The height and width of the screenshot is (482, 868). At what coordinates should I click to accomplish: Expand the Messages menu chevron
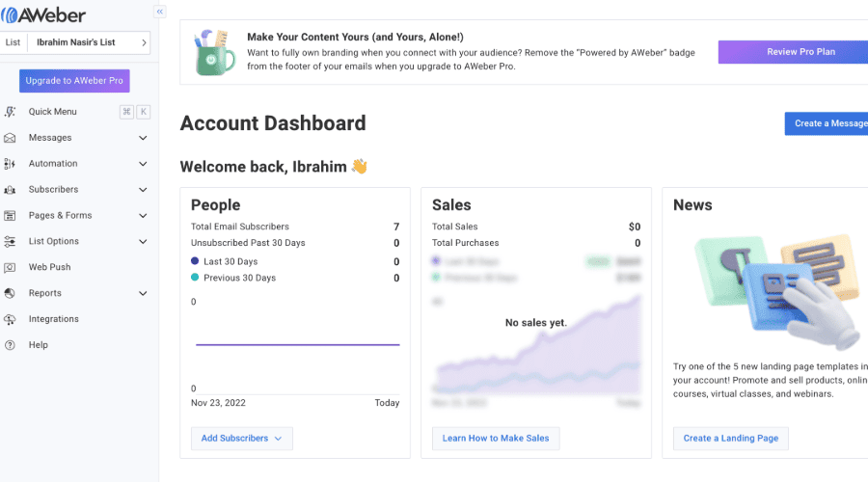tap(143, 138)
